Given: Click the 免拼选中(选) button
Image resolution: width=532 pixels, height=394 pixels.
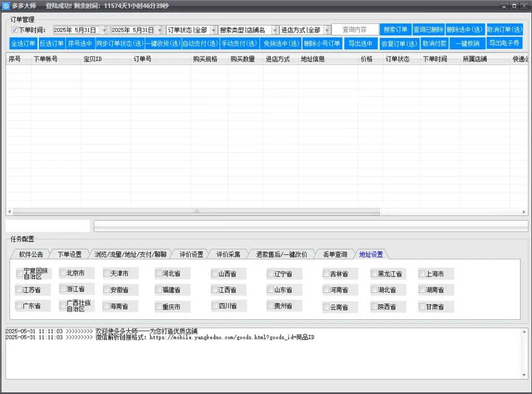Looking at the screenshot, I should pos(281,44).
